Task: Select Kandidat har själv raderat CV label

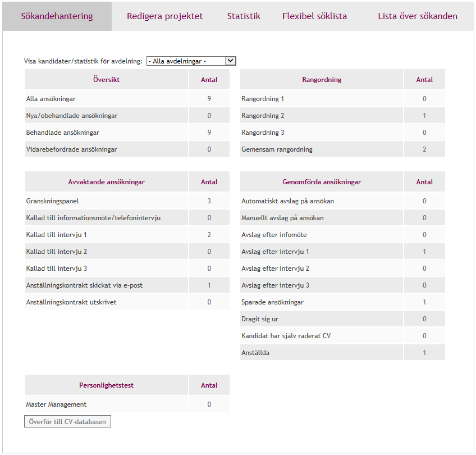Action: [x=286, y=336]
